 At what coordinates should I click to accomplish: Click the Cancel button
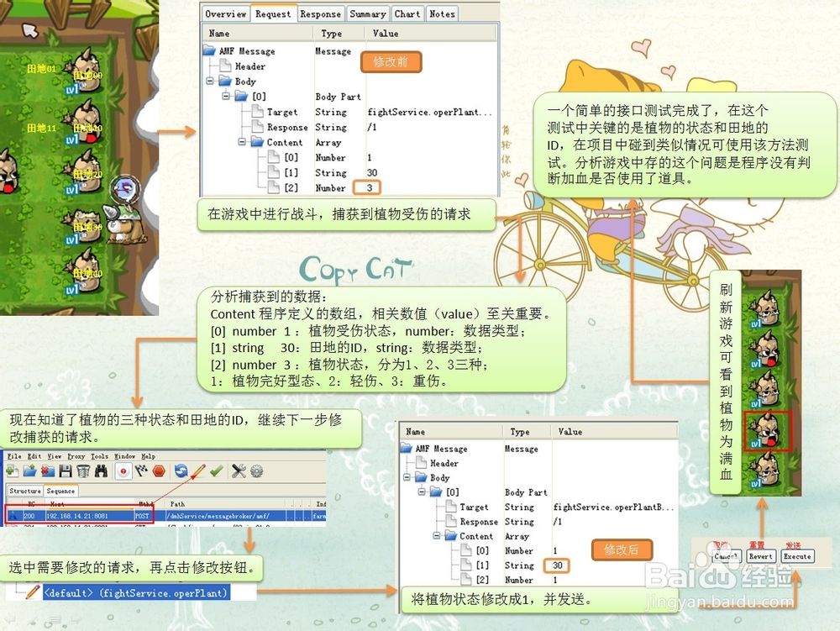pos(726,556)
